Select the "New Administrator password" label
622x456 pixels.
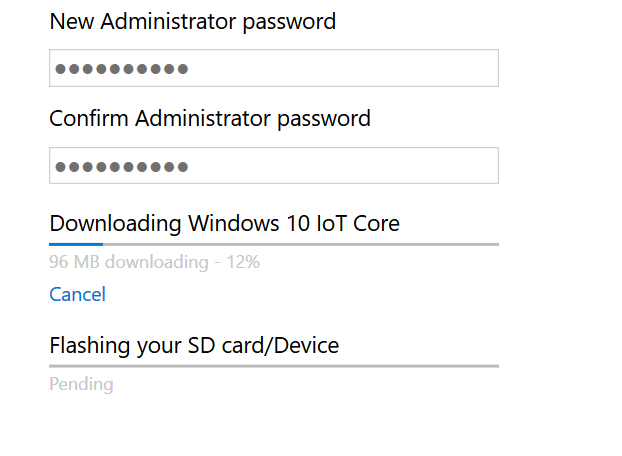click(x=192, y=21)
